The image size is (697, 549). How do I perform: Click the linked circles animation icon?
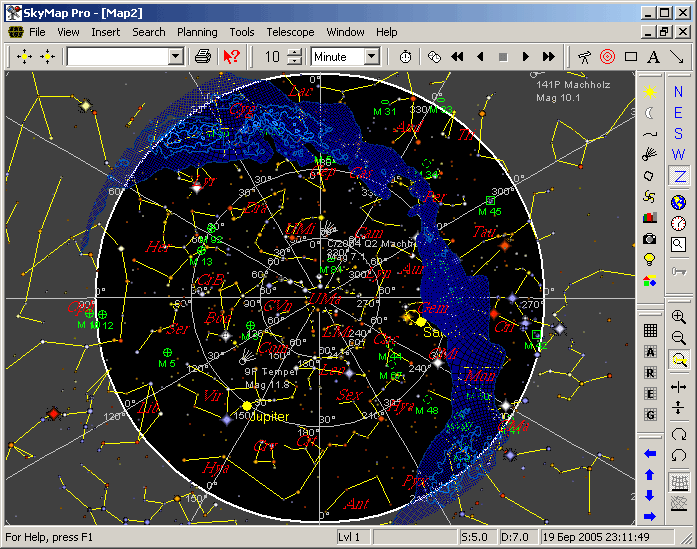434,57
